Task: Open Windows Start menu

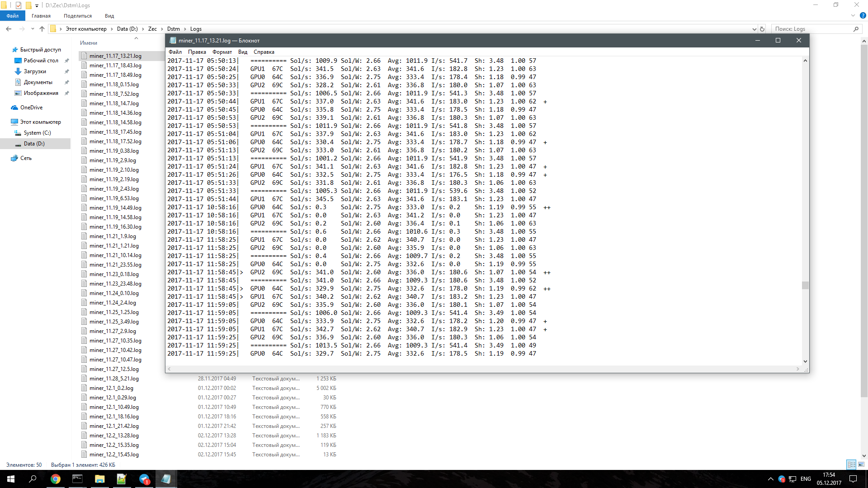Action: (11, 479)
